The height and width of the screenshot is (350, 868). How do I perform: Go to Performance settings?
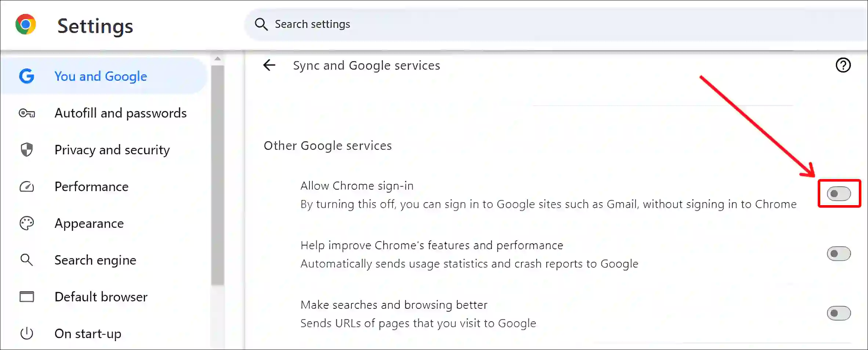tap(91, 187)
